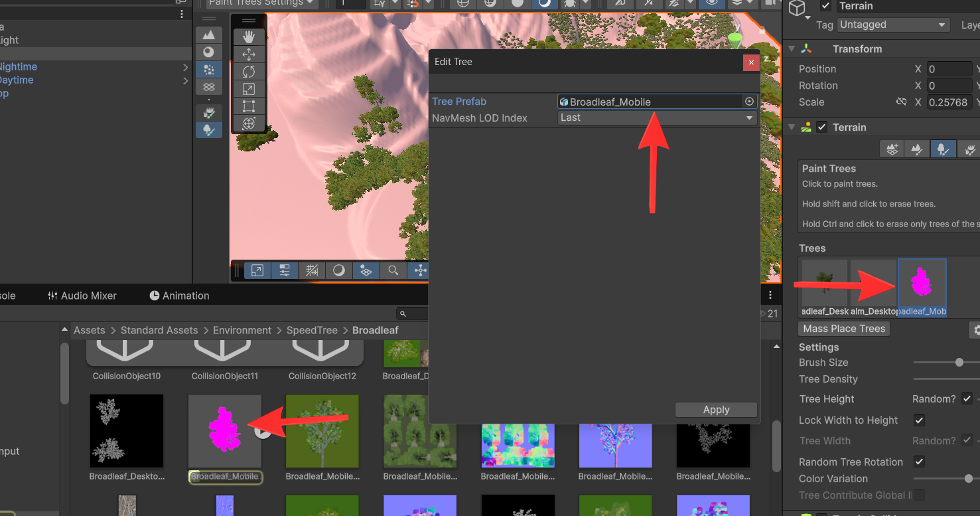Open object picker for Tree Prefab field
Viewport: 980px width, 516px height.
click(749, 102)
